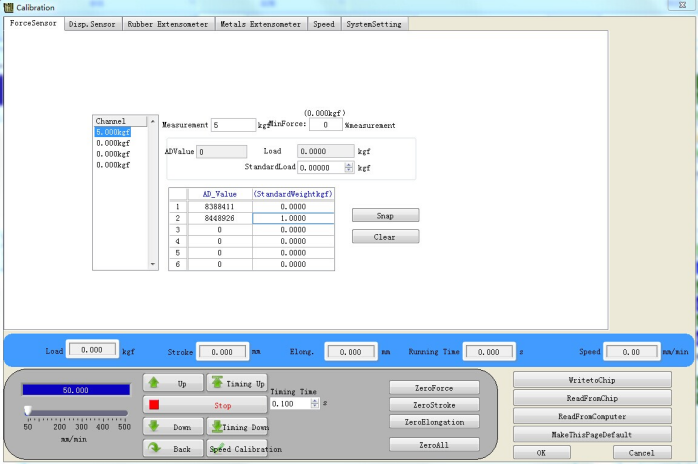Open the Rubber Extensometer tab
The image size is (699, 464).
coord(169,24)
